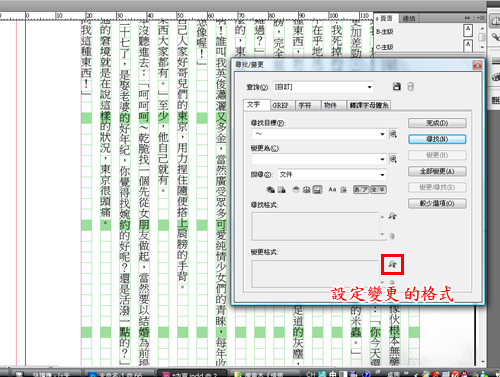The width and height of the screenshot is (500, 377).
Task: Switch to the transliterate 轉譯字母體系 tab
Action: click(x=369, y=105)
